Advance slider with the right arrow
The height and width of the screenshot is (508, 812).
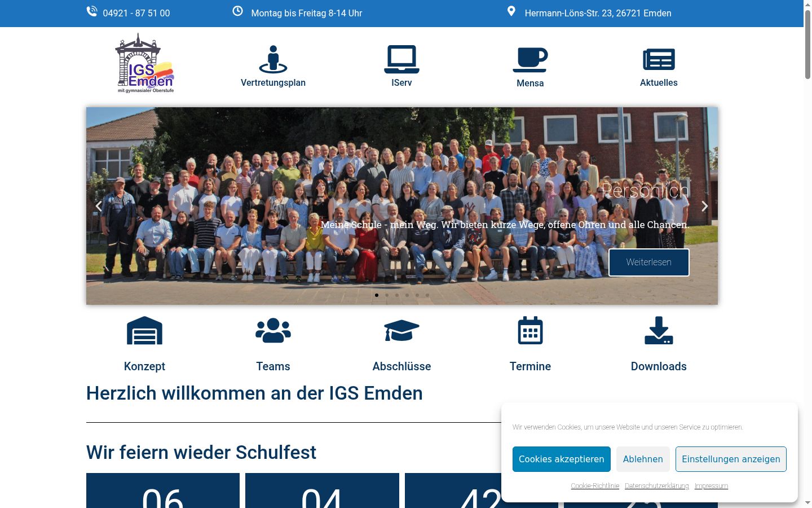(705, 206)
